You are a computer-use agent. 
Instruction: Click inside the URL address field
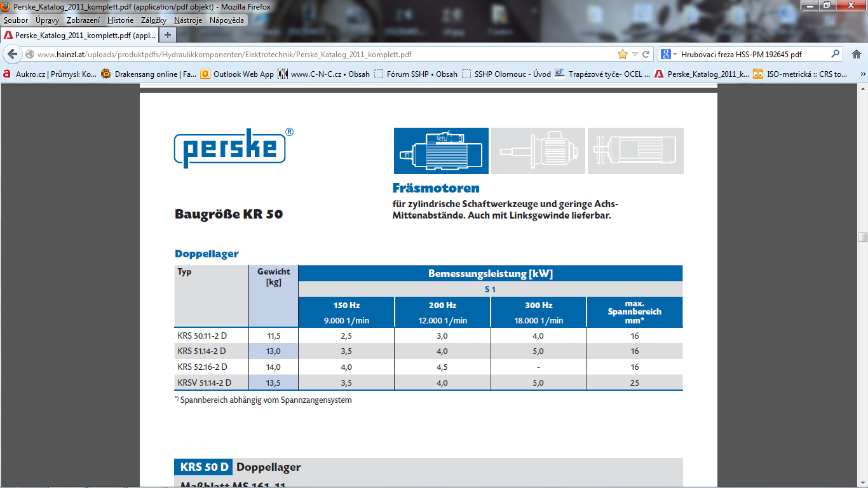[x=318, y=55]
